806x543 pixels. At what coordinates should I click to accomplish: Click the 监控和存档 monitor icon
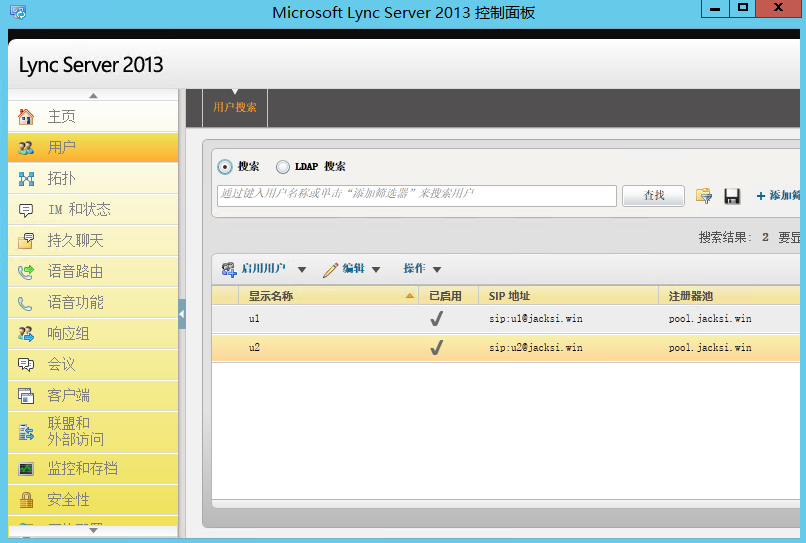pyautogui.click(x=26, y=469)
